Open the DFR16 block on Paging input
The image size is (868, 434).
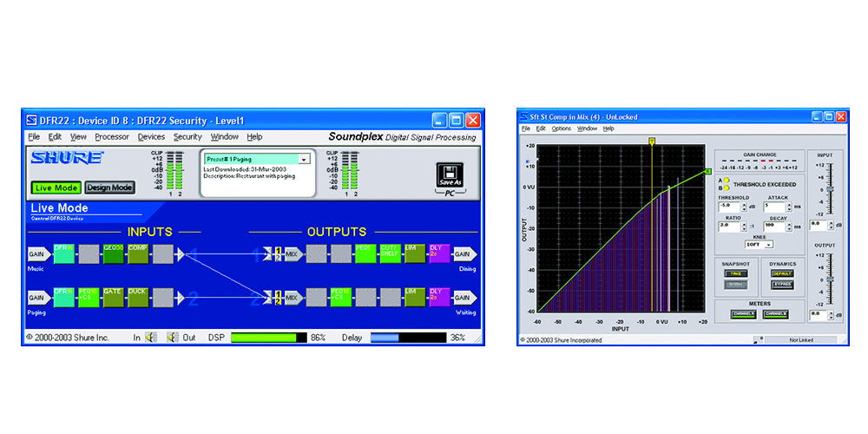63,297
